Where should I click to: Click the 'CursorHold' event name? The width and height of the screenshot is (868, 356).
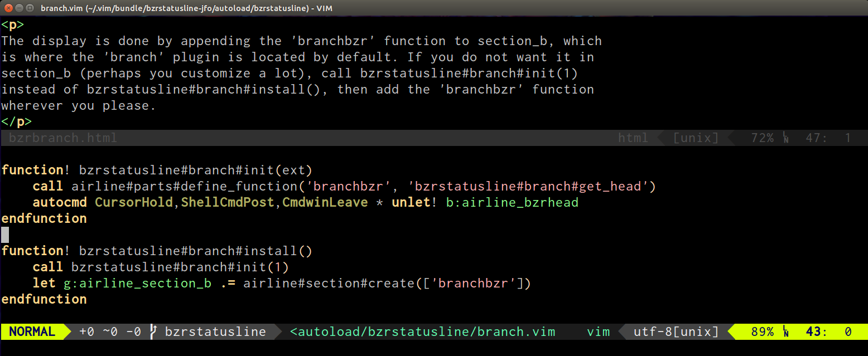pyautogui.click(x=134, y=203)
